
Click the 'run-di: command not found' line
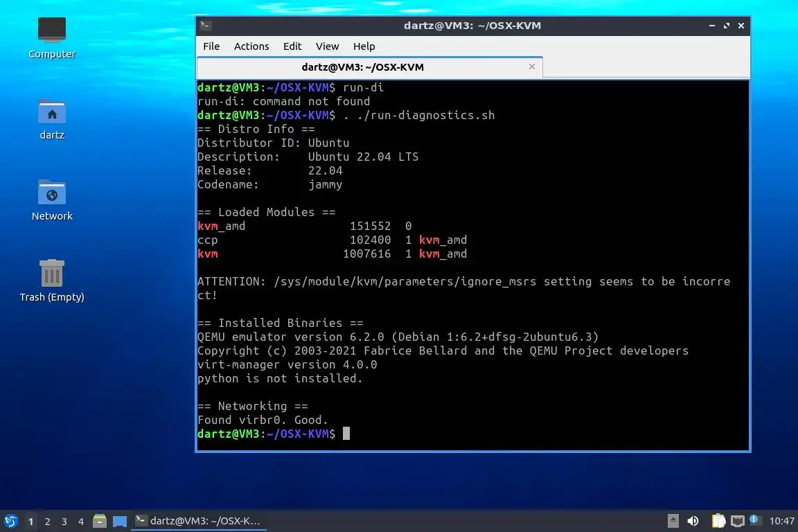click(283, 101)
